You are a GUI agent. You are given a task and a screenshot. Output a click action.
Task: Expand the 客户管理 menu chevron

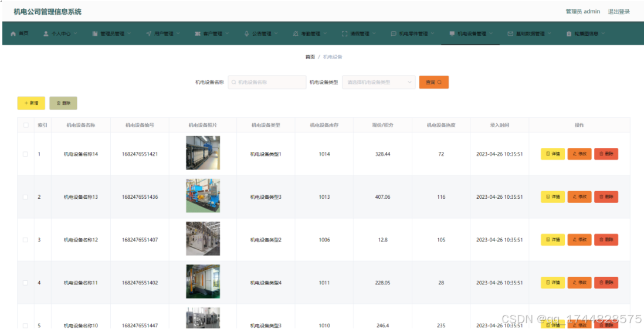(227, 33)
